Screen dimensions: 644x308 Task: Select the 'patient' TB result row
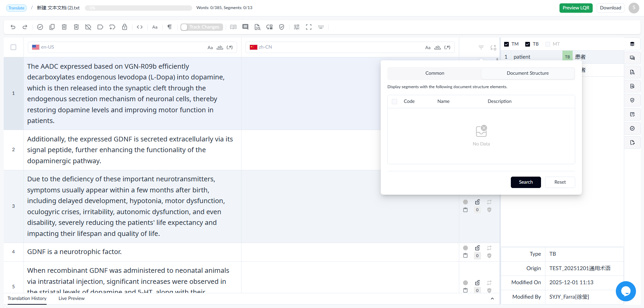[x=562, y=57]
